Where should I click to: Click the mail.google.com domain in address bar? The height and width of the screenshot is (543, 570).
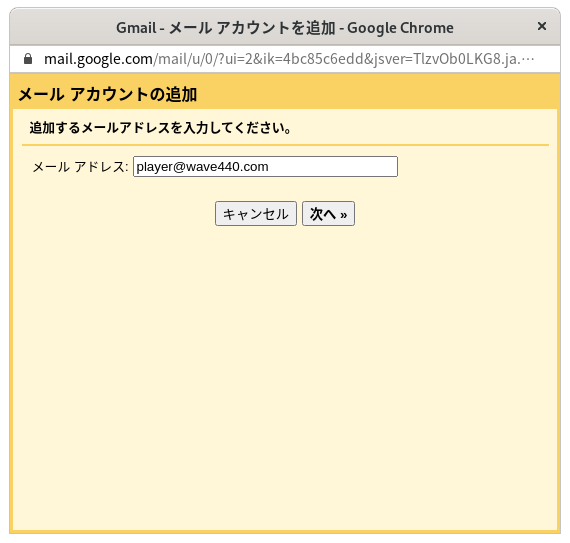pyautogui.click(x=98, y=59)
